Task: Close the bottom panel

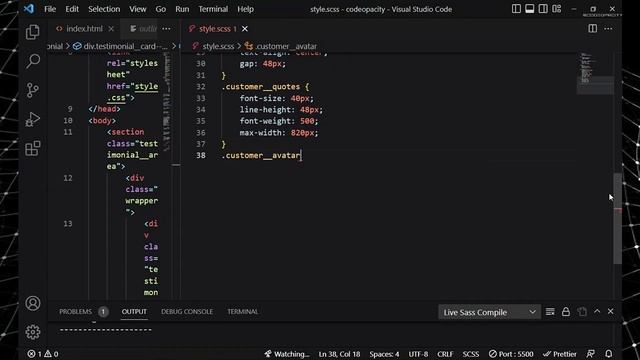Action: click(x=611, y=311)
